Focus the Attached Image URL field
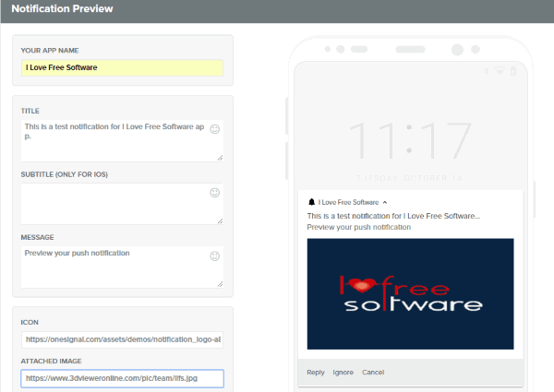 [122, 377]
